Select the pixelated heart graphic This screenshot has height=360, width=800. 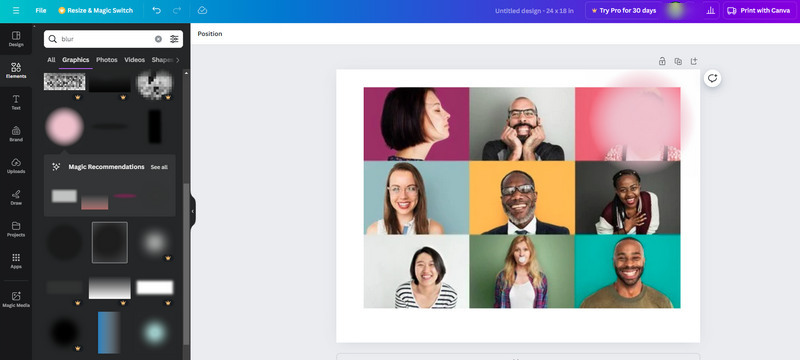[155, 84]
